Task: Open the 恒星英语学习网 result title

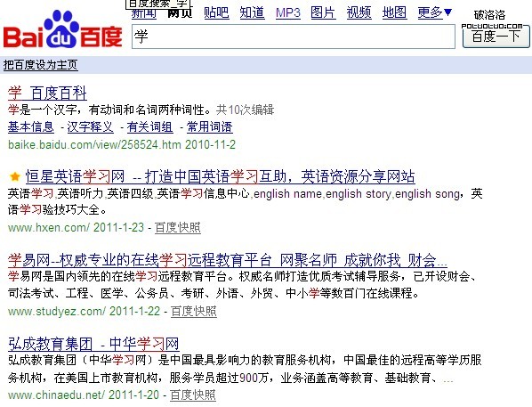Action: point(221,176)
